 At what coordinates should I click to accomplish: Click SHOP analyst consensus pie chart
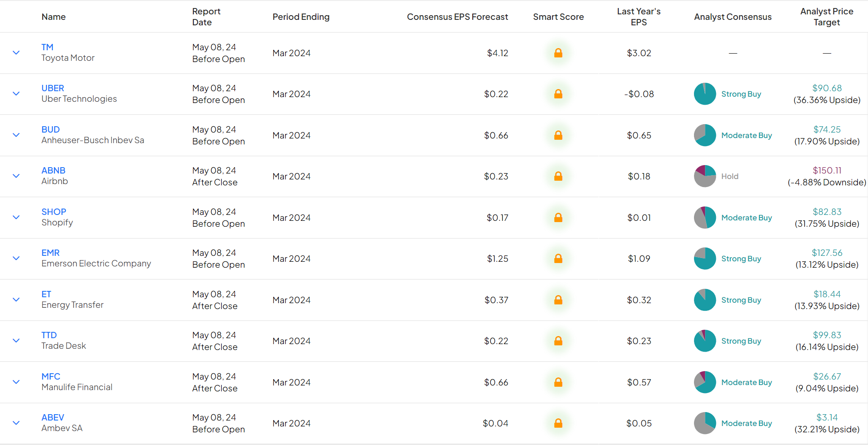coord(705,217)
